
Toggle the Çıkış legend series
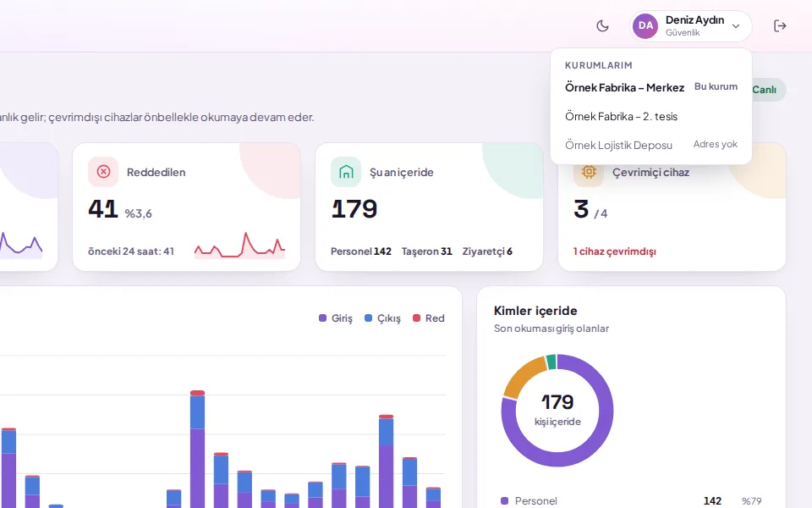pyautogui.click(x=382, y=318)
